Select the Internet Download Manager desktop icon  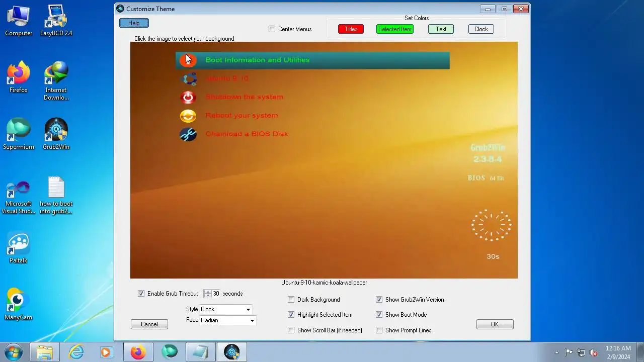[x=56, y=81]
